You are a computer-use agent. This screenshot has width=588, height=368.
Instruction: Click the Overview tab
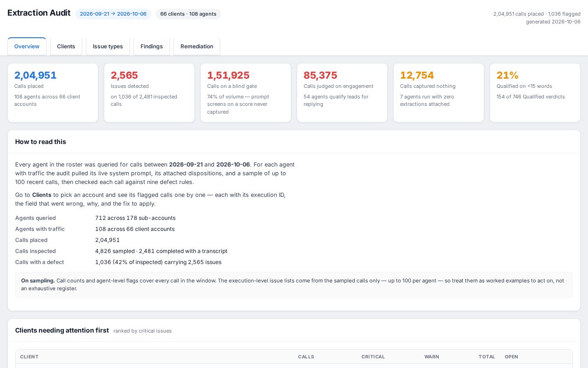(x=27, y=46)
